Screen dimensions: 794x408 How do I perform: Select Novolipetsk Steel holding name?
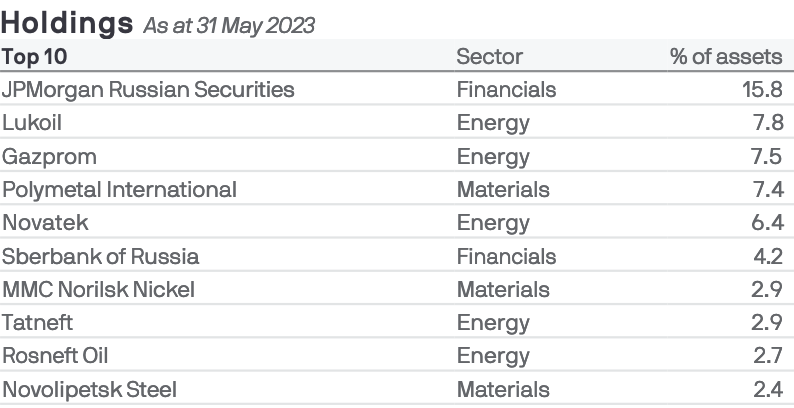point(82,390)
